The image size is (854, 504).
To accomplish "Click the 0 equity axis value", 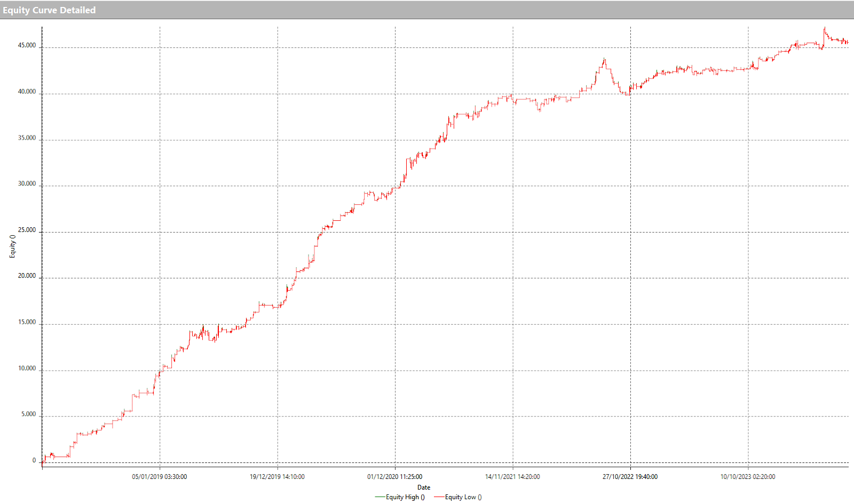I will [34, 461].
